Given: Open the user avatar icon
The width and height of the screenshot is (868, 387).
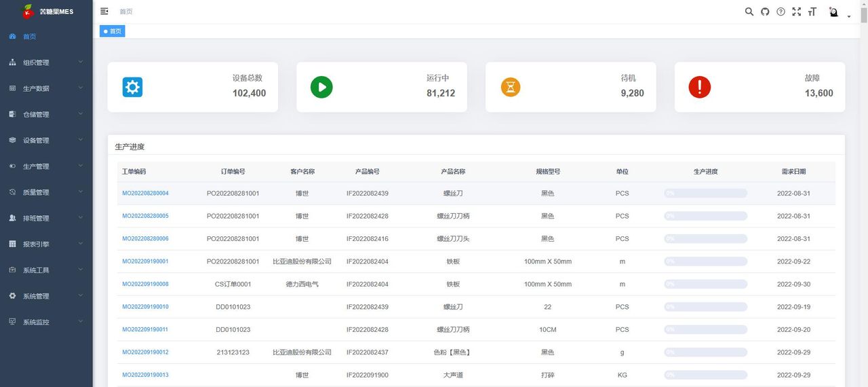Looking at the screenshot, I should click(833, 12).
